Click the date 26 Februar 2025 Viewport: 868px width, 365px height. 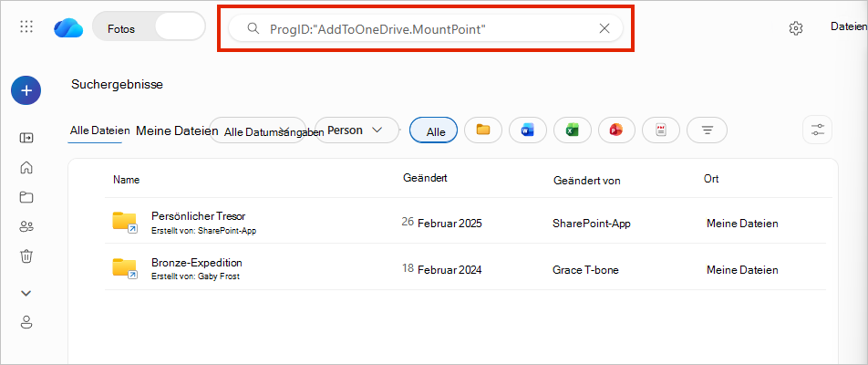click(441, 224)
